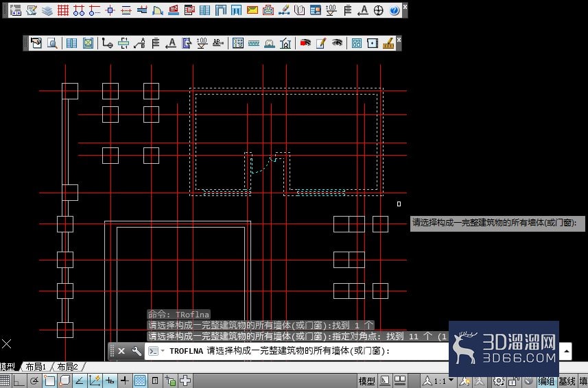588x388 pixels.
Task: Click quick view layouts icon in status bar
Action: (385, 381)
